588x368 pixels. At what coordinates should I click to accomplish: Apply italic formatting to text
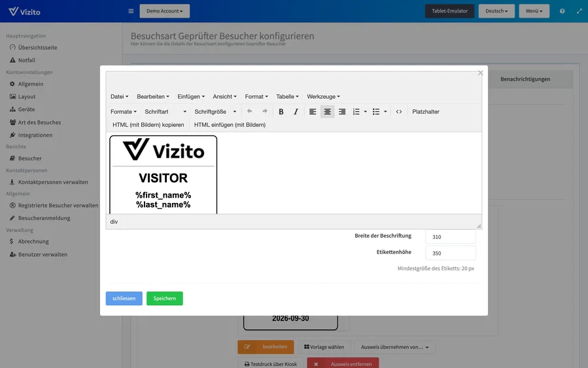point(296,111)
